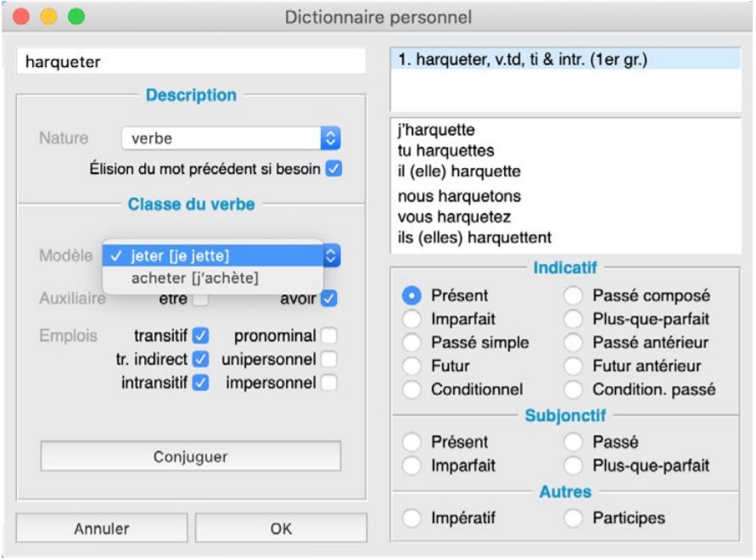
Task: Toggle Élision du mot précédent checkbox
Action: pos(333,169)
